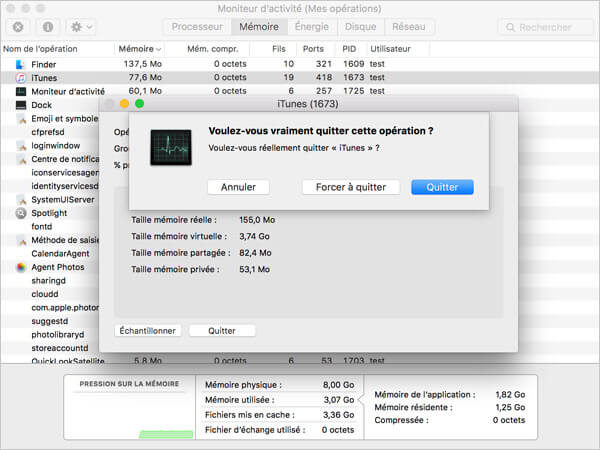
Task: Open the gear actions dropdown in toolbar
Action: 81,27
